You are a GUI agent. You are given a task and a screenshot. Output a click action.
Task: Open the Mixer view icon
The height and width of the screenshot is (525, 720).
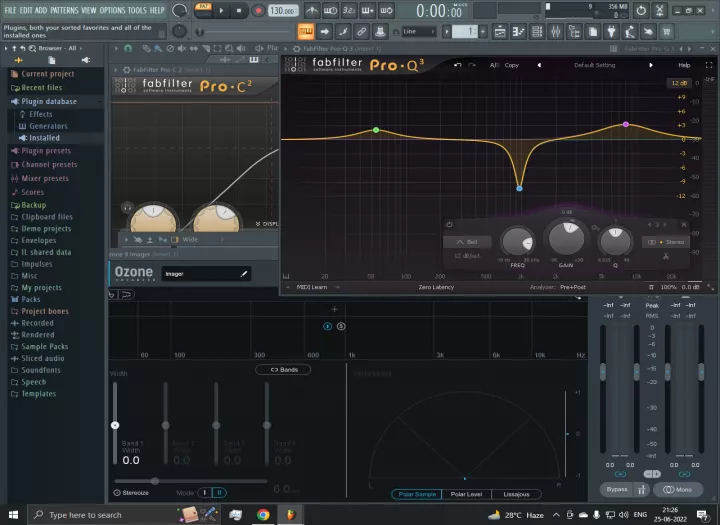tap(556, 32)
